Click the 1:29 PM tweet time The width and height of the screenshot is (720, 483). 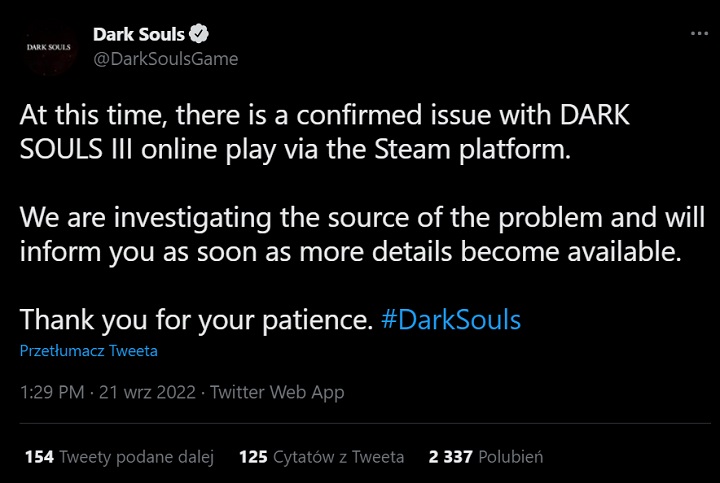[52, 393]
